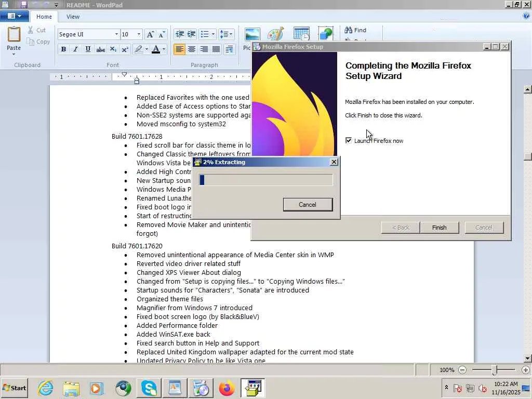The image size is (532, 399).
Task: Apply the font color A button
Action: pos(156,49)
